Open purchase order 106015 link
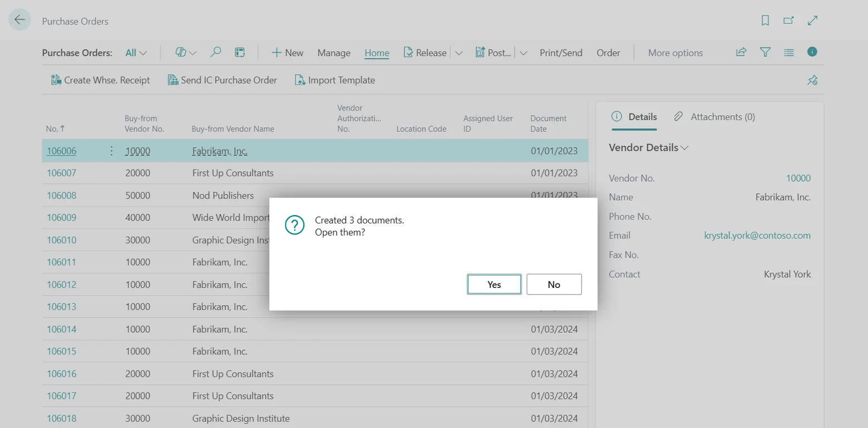Screen dimensions: 868x428 [62, 351]
